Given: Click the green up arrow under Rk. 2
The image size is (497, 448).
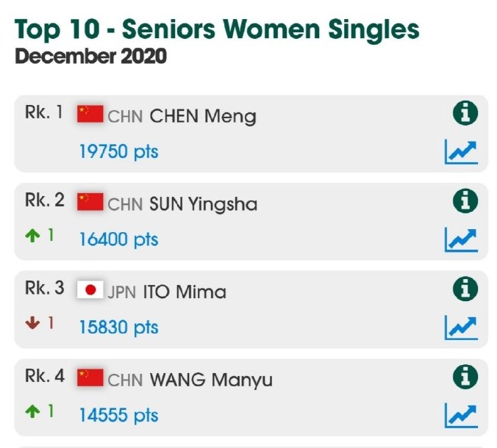Looking at the screenshot, I should pos(32,236).
